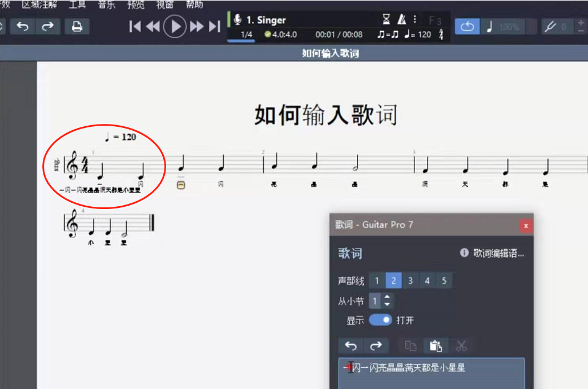Click the print icon

pos(77,27)
